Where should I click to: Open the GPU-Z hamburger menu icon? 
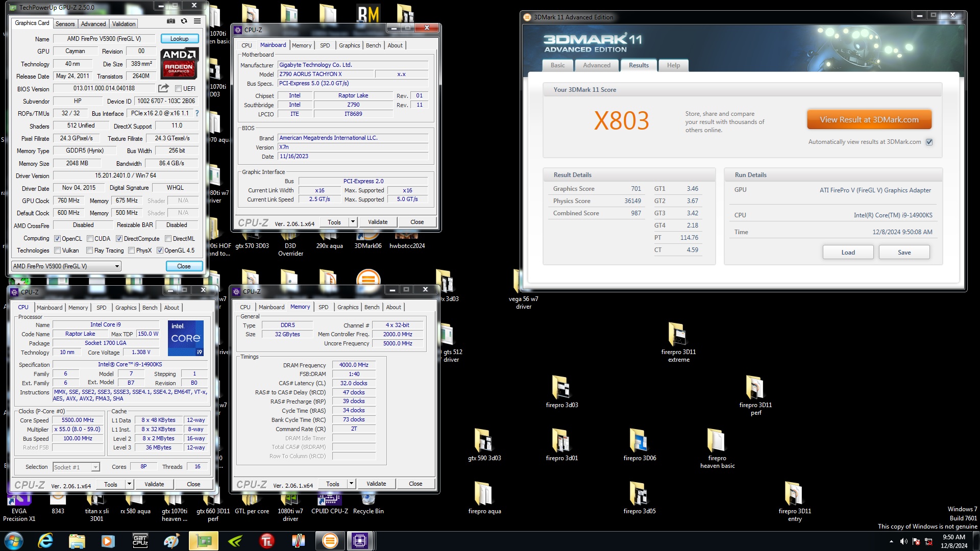197,21
